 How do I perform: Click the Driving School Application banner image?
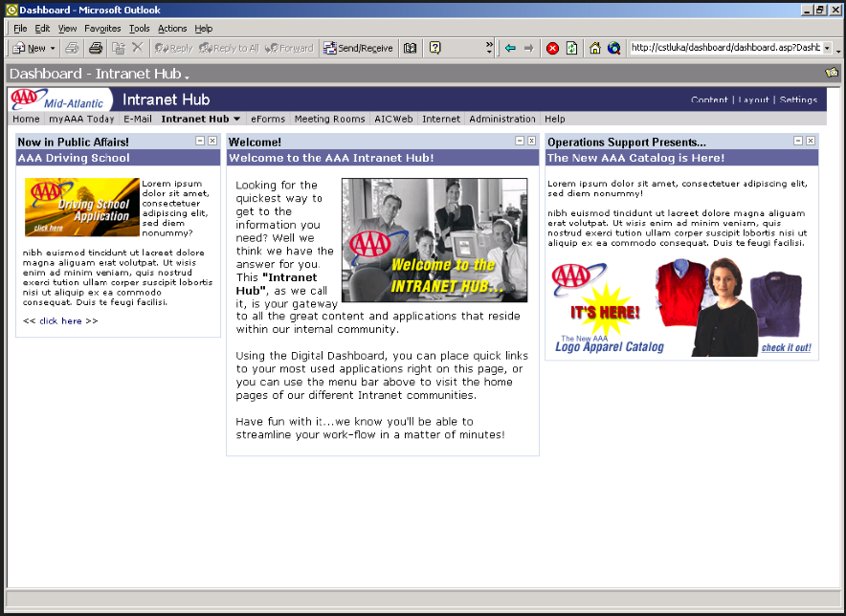tap(82, 208)
